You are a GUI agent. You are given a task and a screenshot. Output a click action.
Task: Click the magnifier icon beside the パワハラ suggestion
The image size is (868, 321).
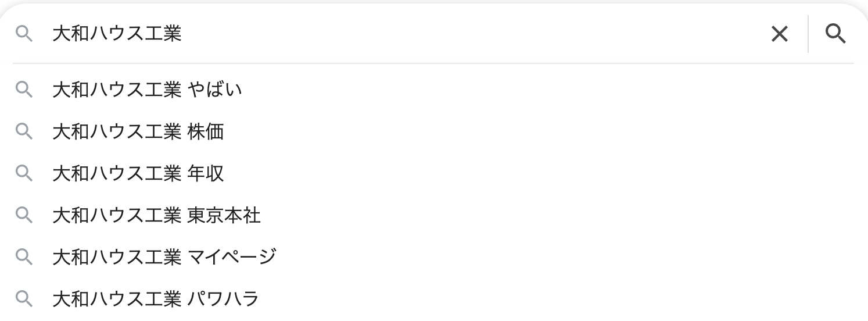pyautogui.click(x=24, y=299)
